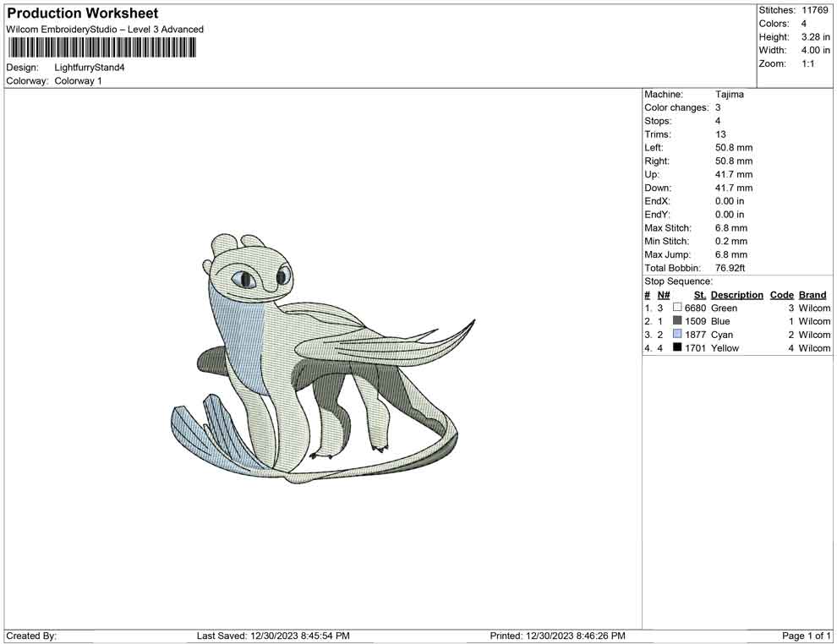
Task: Click the 'Color changes:' label
Action: point(676,108)
